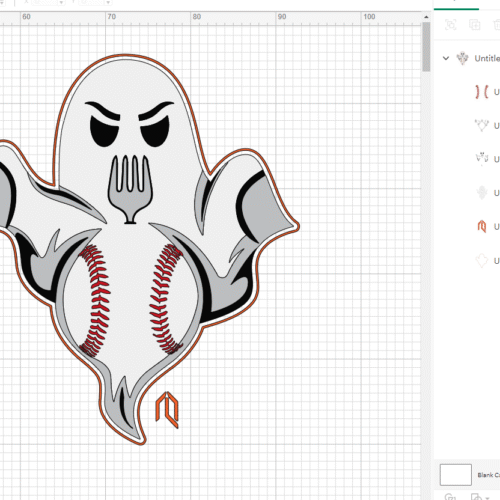Click the Blank Canvas color swatch
The image size is (500, 500).
pyautogui.click(x=456, y=474)
